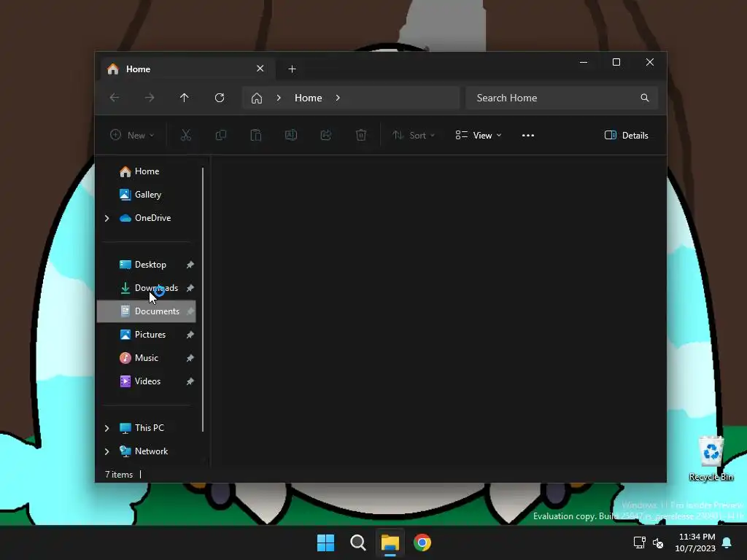Click the home icon in address bar
The width and height of the screenshot is (747, 560).
[257, 98]
